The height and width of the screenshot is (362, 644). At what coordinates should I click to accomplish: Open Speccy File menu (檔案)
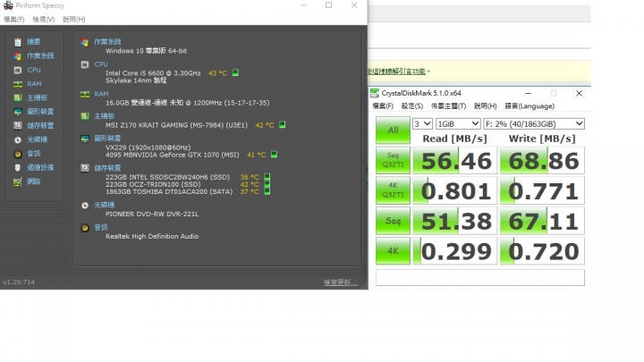pyautogui.click(x=14, y=20)
